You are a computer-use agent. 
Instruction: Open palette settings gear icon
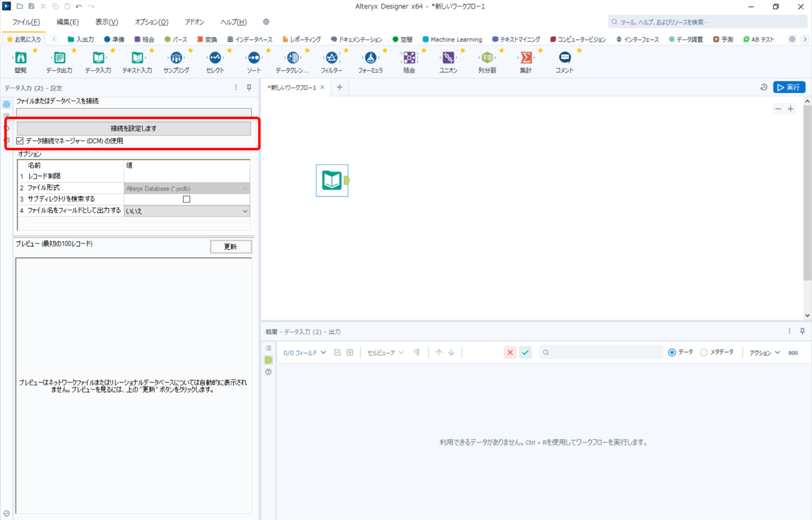point(792,39)
